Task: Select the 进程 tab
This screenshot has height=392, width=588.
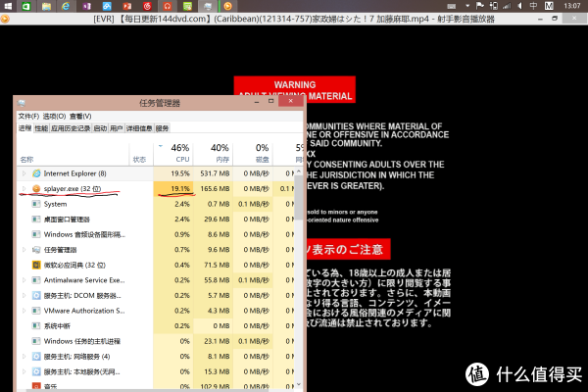Action: (25, 128)
